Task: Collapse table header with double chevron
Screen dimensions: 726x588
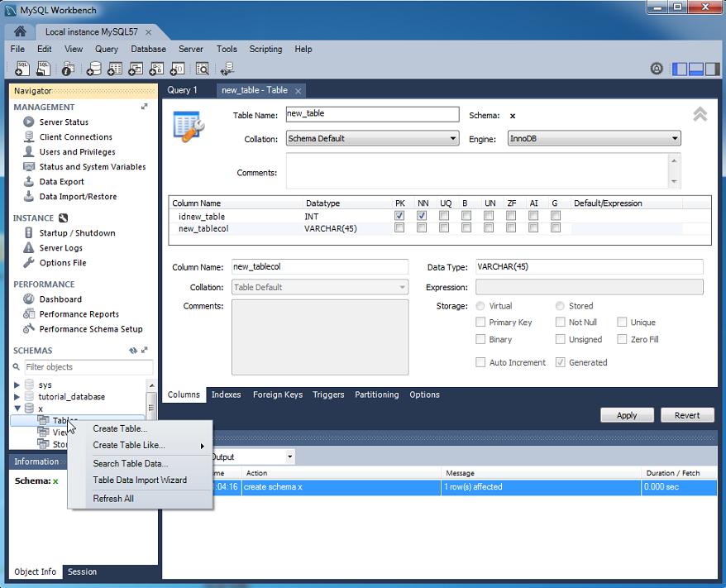Action: (x=700, y=114)
